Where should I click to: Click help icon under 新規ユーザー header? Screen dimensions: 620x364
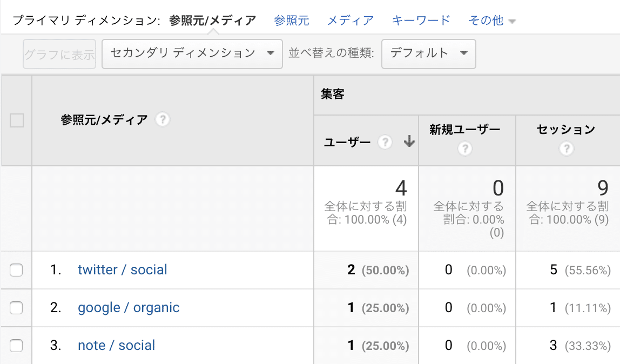[x=464, y=149]
